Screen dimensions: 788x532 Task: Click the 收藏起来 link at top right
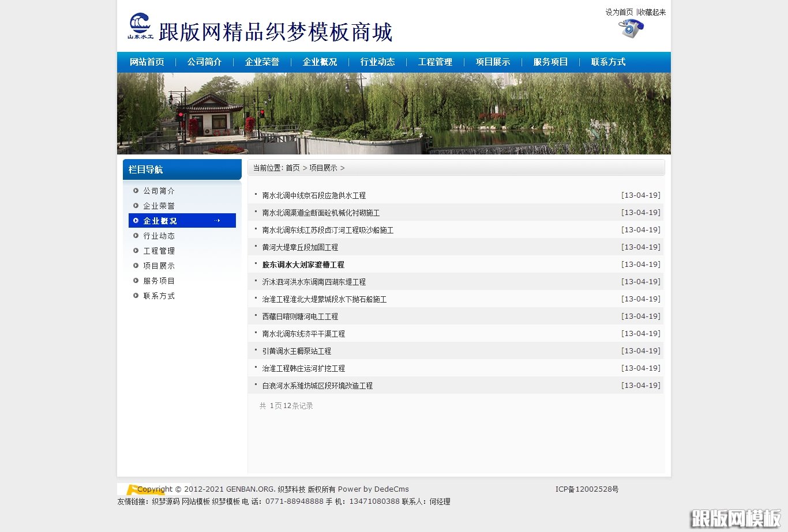(652, 12)
